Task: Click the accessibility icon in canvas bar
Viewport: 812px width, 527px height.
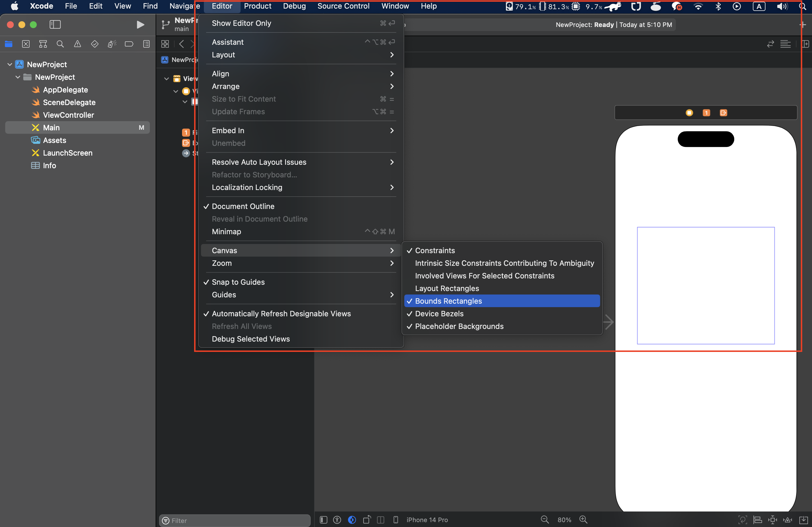Action: [337, 520]
